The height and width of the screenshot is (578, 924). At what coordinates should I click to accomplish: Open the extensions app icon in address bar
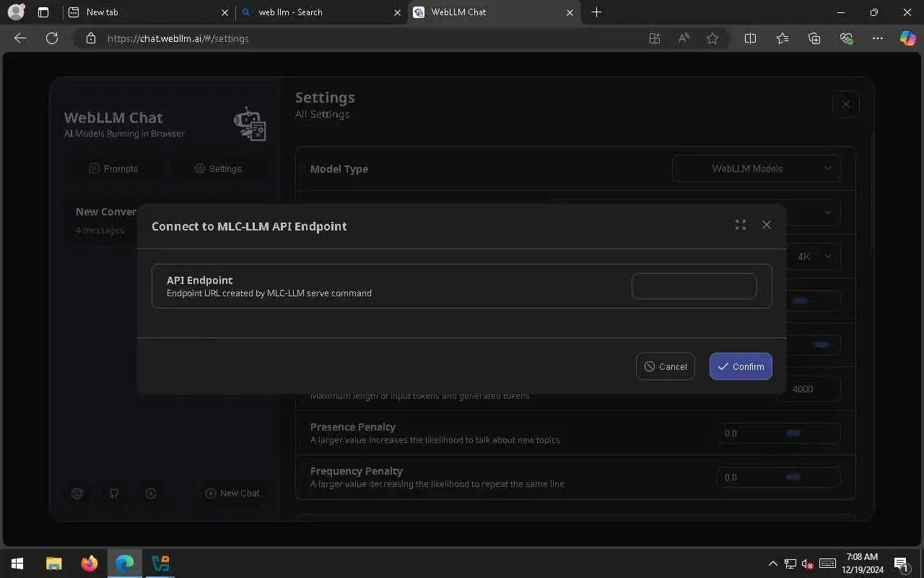click(x=655, y=38)
